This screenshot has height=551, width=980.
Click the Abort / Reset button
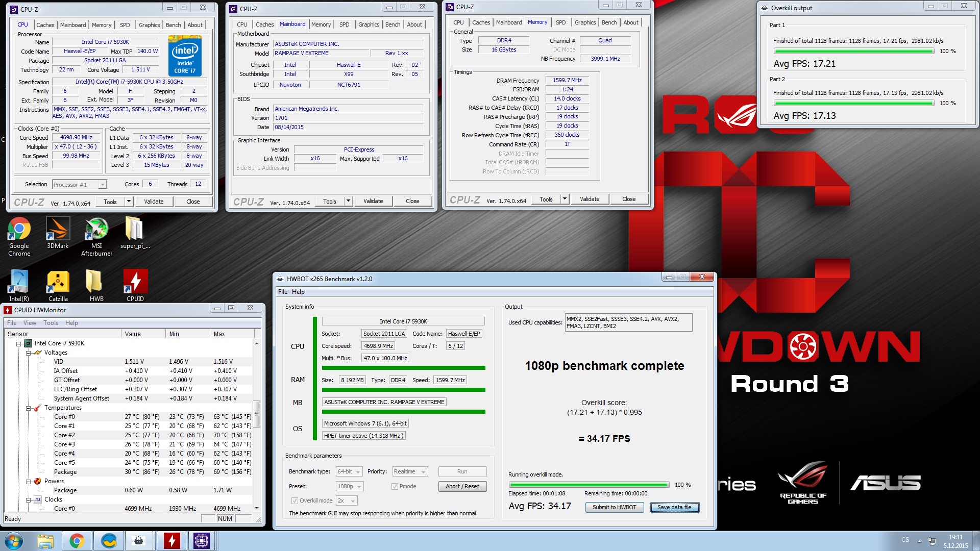point(462,486)
